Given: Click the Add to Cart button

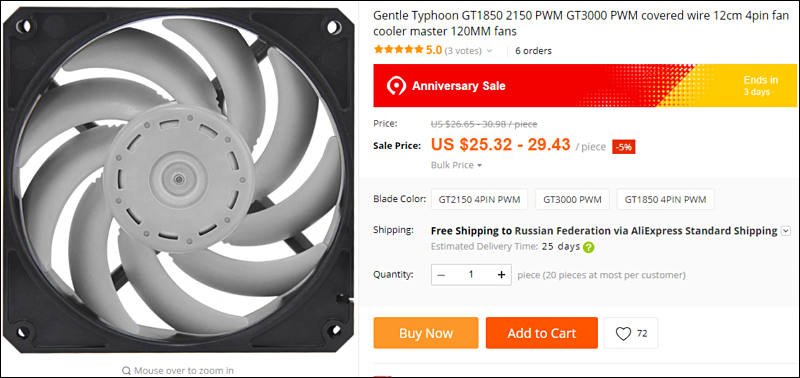Looking at the screenshot, I should pyautogui.click(x=542, y=333).
